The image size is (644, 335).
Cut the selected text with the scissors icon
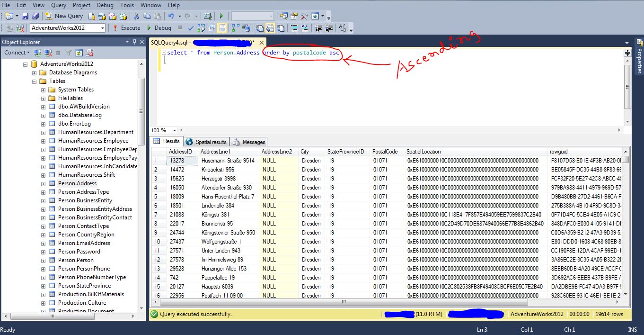tap(136, 16)
